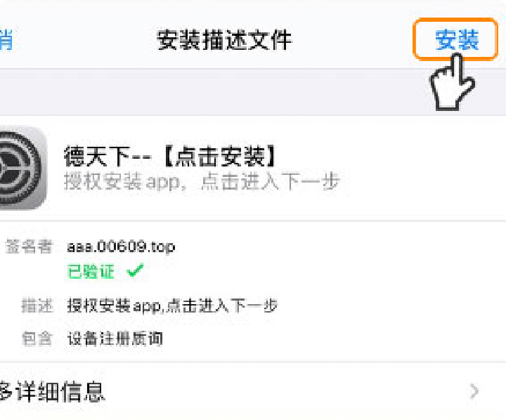Click the navigation bar between the title and 安装

tap(352, 40)
